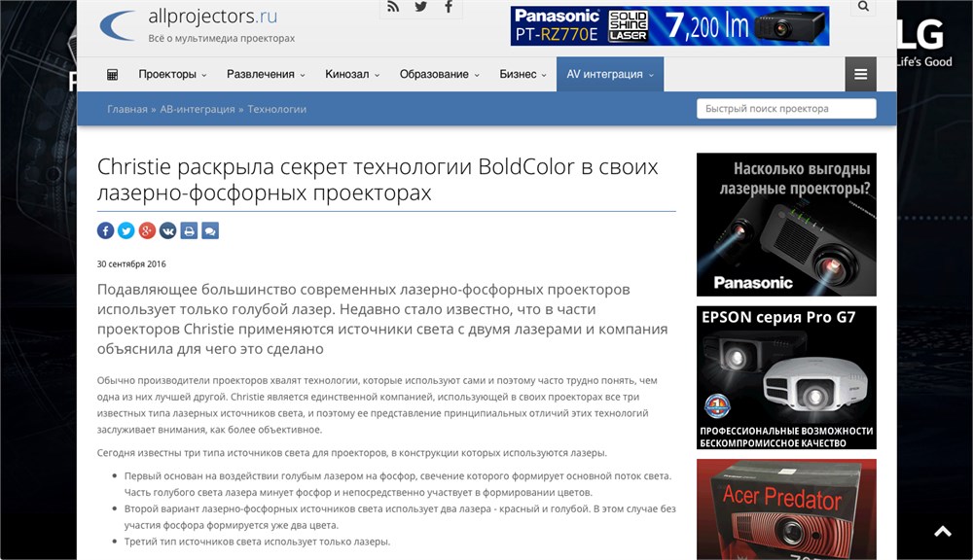Expand the Проекторы menu
The height and width of the screenshot is (560, 973).
click(172, 75)
